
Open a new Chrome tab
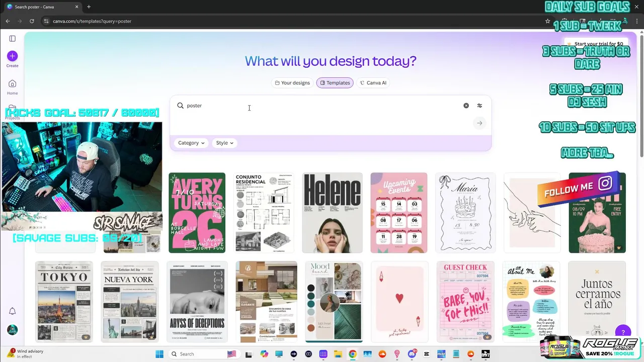(x=89, y=7)
